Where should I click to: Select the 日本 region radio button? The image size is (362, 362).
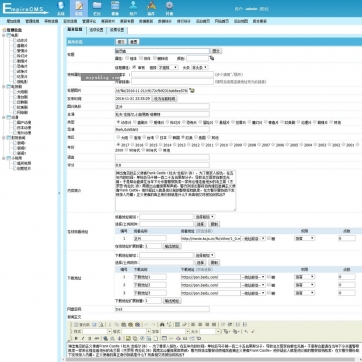[157, 137]
